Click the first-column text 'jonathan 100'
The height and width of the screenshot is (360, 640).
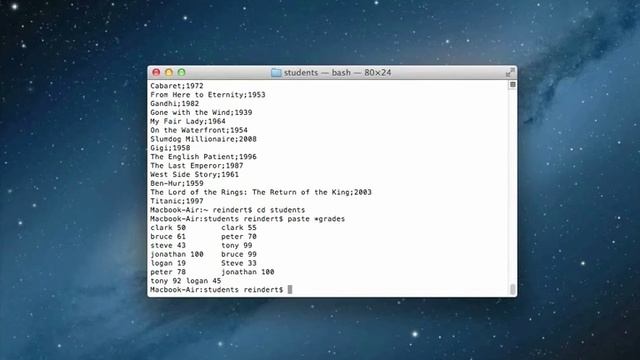[177, 254]
